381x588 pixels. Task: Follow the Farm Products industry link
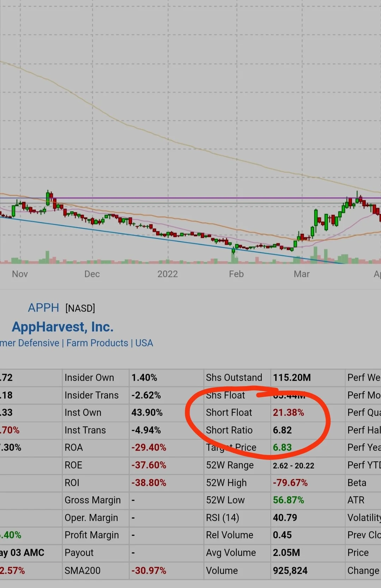[x=97, y=343]
